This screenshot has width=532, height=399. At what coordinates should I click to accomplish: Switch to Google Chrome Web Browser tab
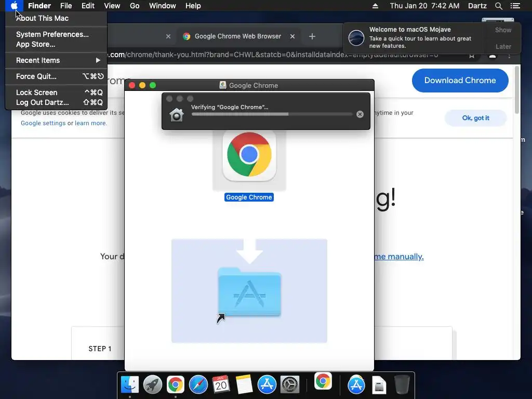pos(237,36)
